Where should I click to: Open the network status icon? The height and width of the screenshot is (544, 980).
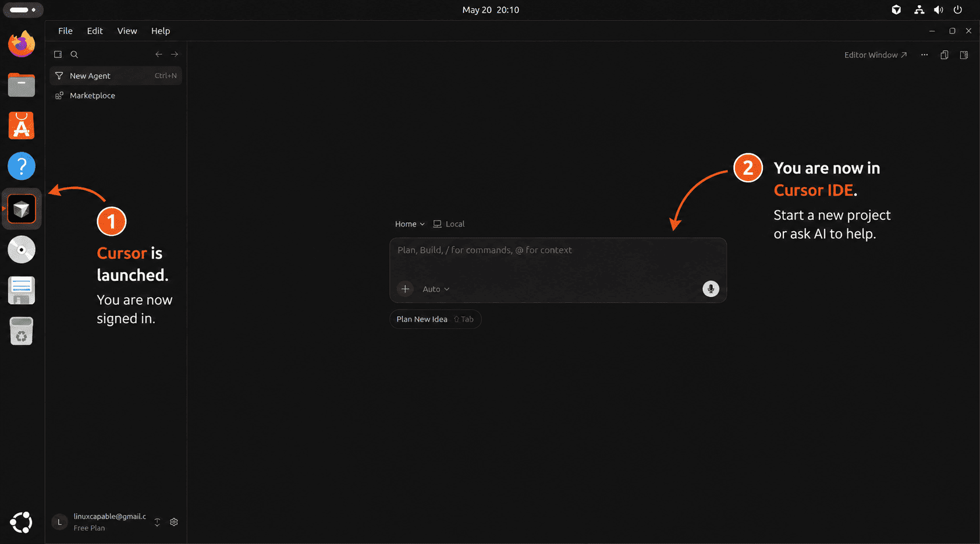(919, 10)
